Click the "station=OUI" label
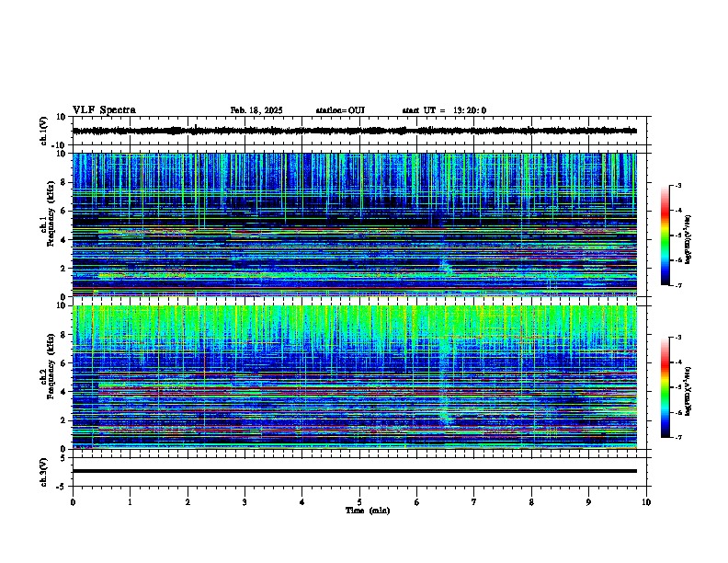Screen dimensions: 728x563 coord(340,110)
